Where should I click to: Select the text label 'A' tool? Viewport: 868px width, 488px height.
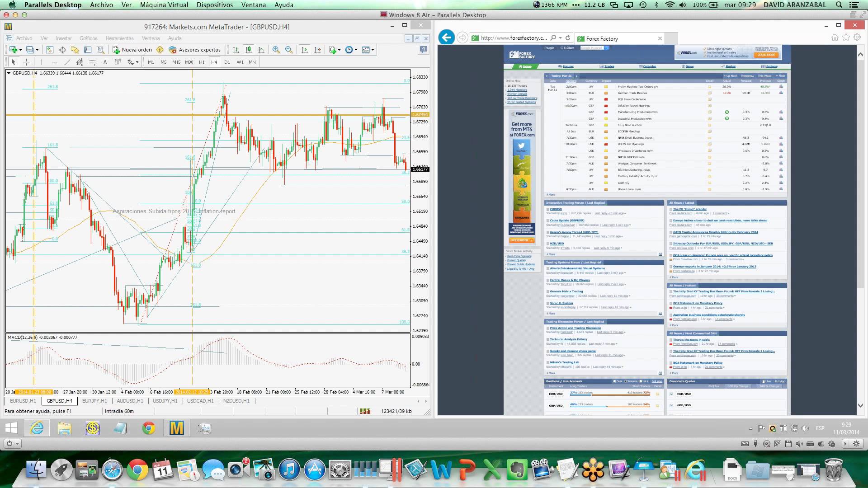point(105,62)
